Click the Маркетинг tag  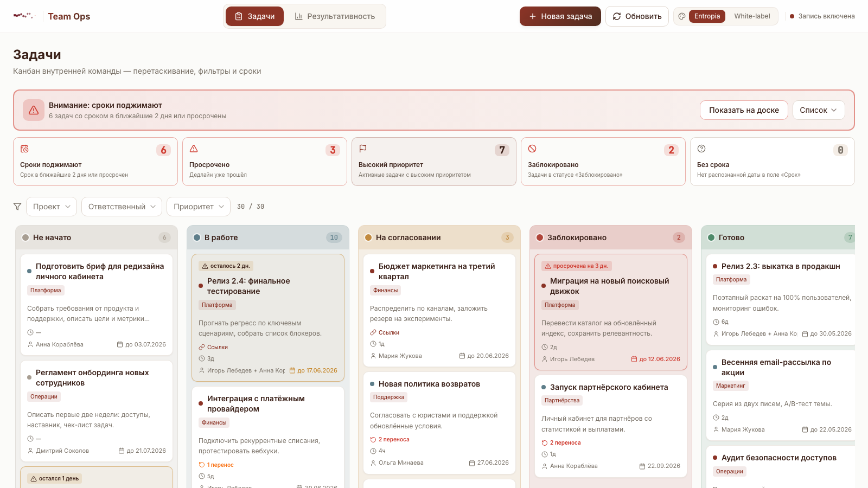(x=731, y=386)
